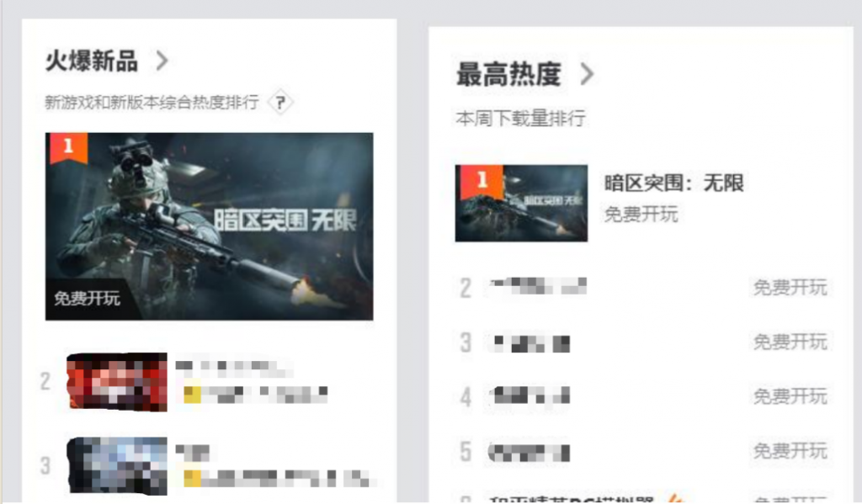The image size is (862, 504).
Task: Click the 新游戏和新版本综合热度排行 subtitle text
Action: [152, 102]
